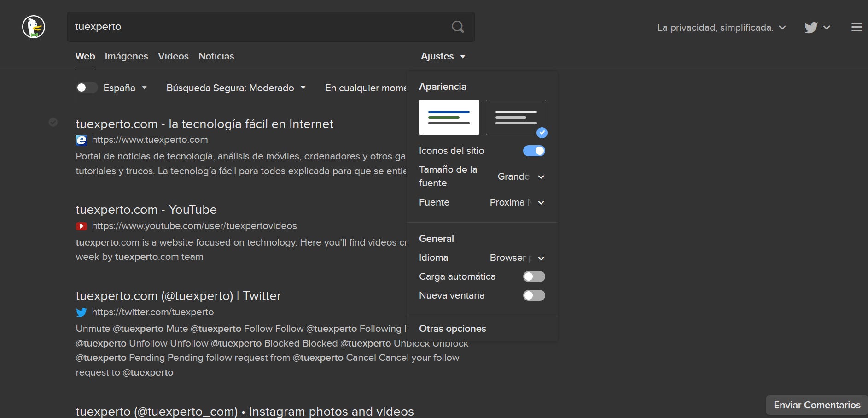Select the dark theme thumbnail
This screenshot has height=418, width=868.
[516, 117]
